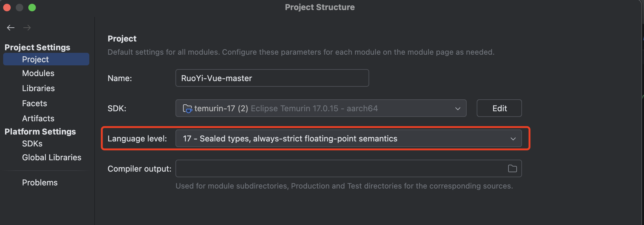The width and height of the screenshot is (644, 225).
Task: Show the Problems list
Action: point(40,183)
